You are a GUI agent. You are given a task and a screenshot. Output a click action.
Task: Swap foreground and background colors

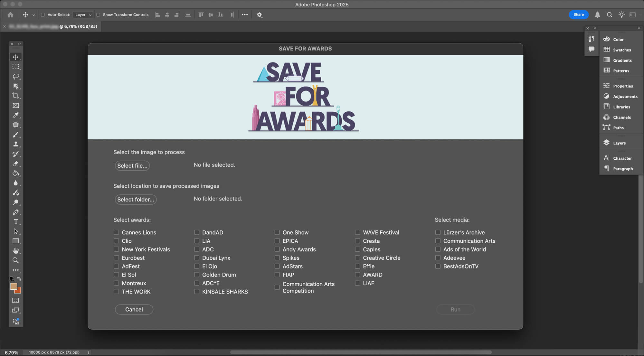tap(19, 279)
